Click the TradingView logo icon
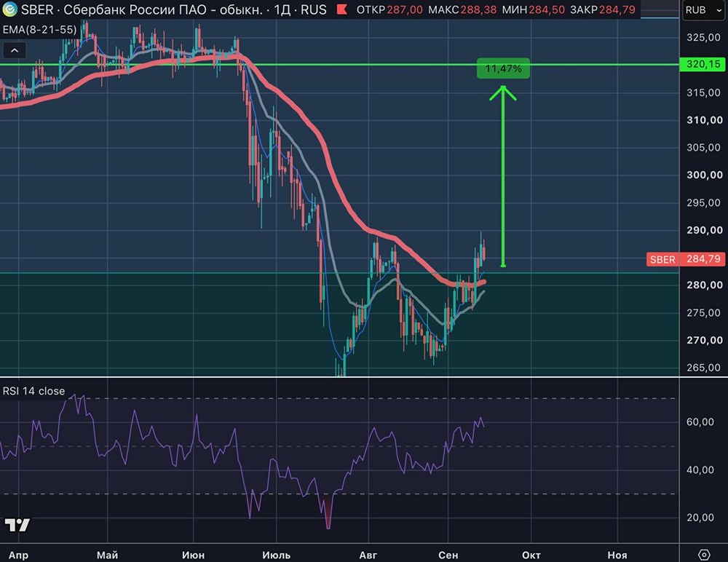Viewport: 728px width, 562px height. pyautogui.click(x=17, y=525)
